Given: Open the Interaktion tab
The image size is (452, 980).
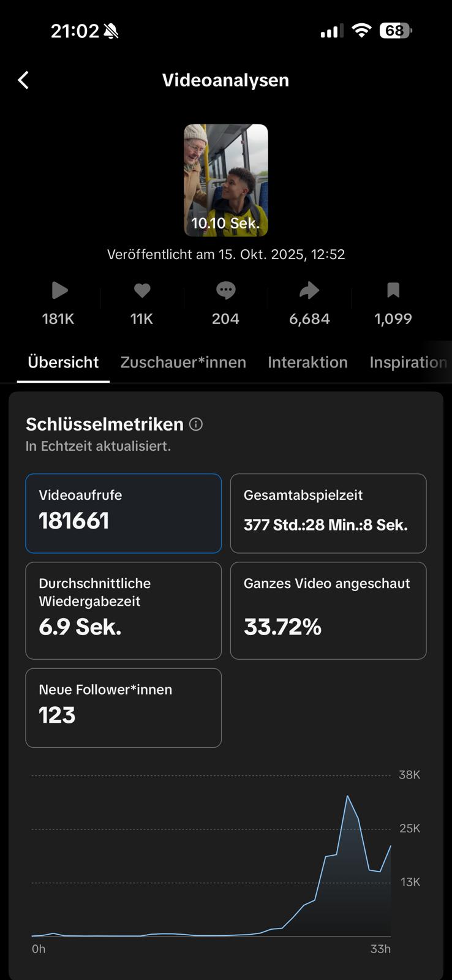Looking at the screenshot, I should pos(307,363).
